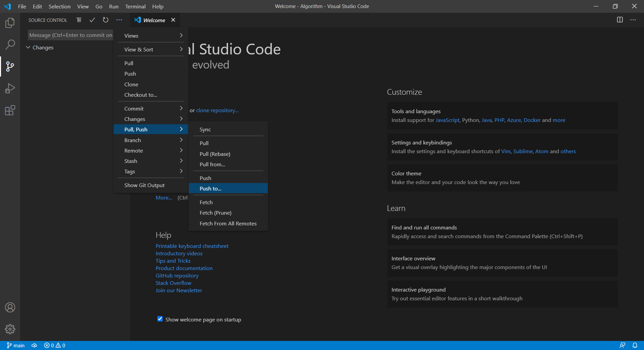The width and height of the screenshot is (644, 350).
Task: Open the Extensions view
Action: 10,110
